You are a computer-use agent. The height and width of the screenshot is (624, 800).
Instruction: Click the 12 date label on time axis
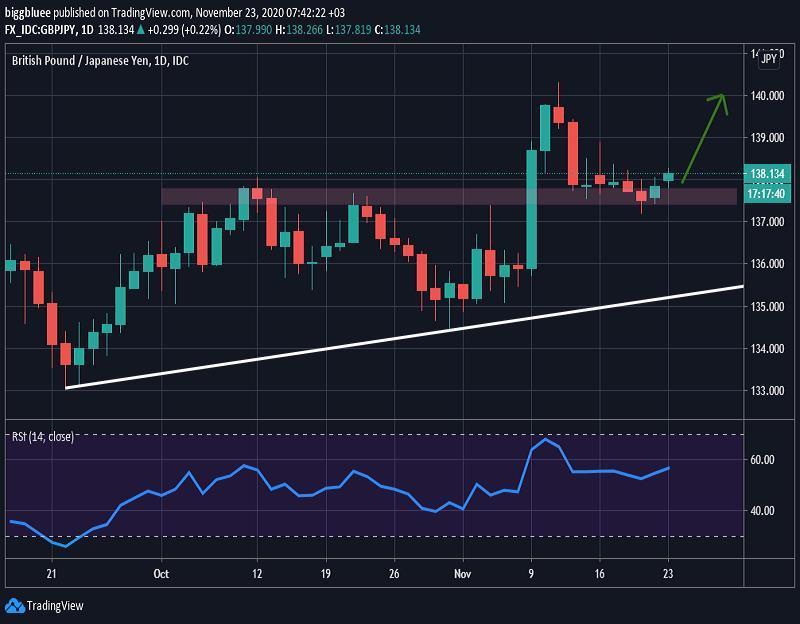(x=257, y=573)
